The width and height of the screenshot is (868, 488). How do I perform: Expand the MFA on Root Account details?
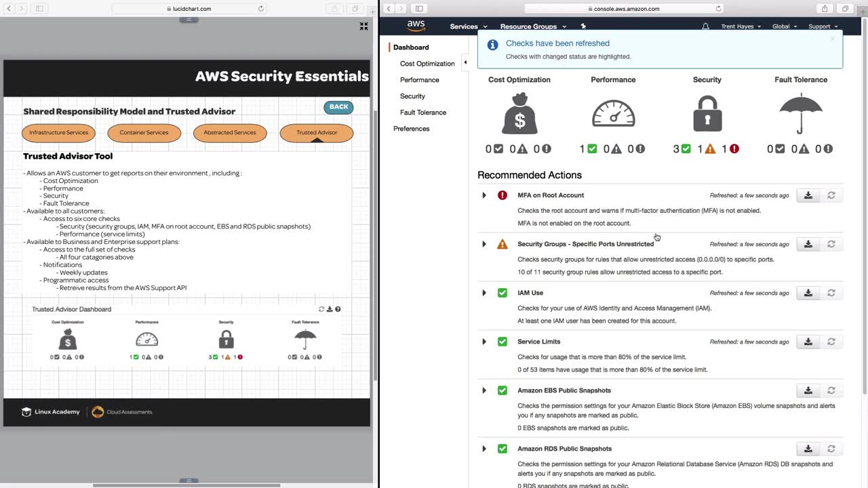[x=484, y=195]
